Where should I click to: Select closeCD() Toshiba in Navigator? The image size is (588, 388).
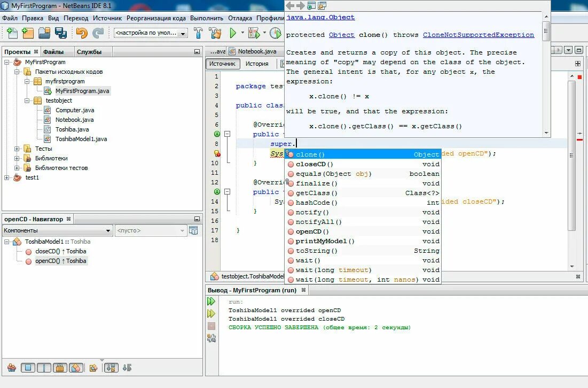pyautogui.click(x=61, y=251)
